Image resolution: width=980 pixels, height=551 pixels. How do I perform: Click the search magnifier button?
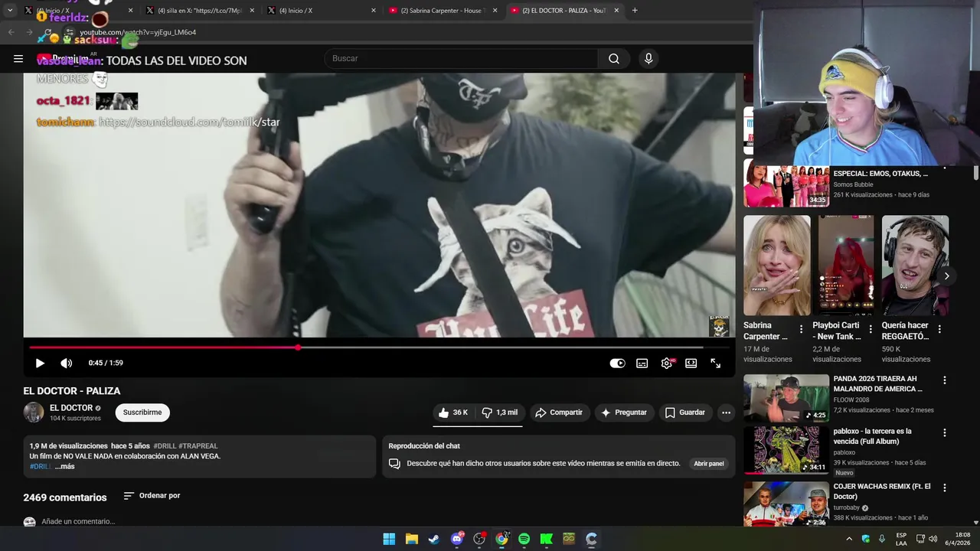tap(614, 59)
